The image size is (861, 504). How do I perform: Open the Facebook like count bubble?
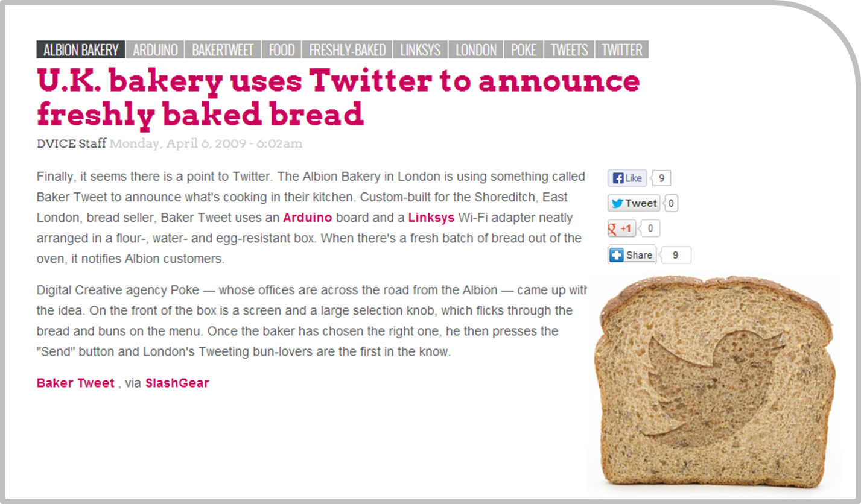[662, 178]
